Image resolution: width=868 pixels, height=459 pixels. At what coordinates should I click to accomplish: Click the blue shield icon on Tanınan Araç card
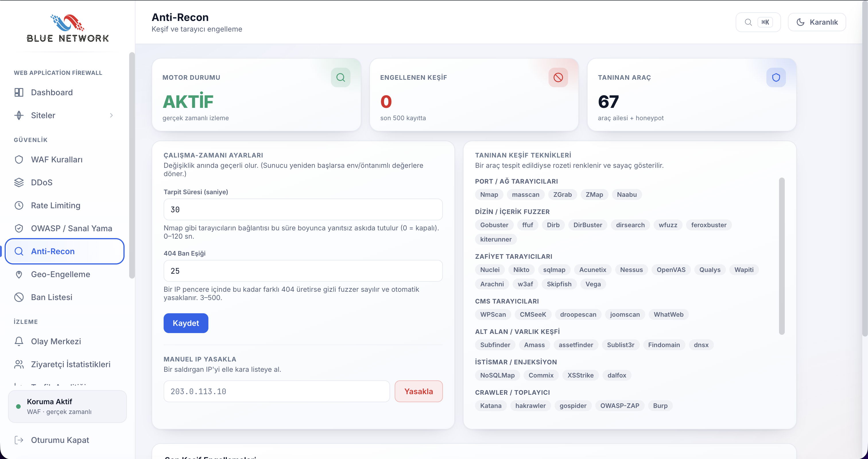pyautogui.click(x=776, y=77)
